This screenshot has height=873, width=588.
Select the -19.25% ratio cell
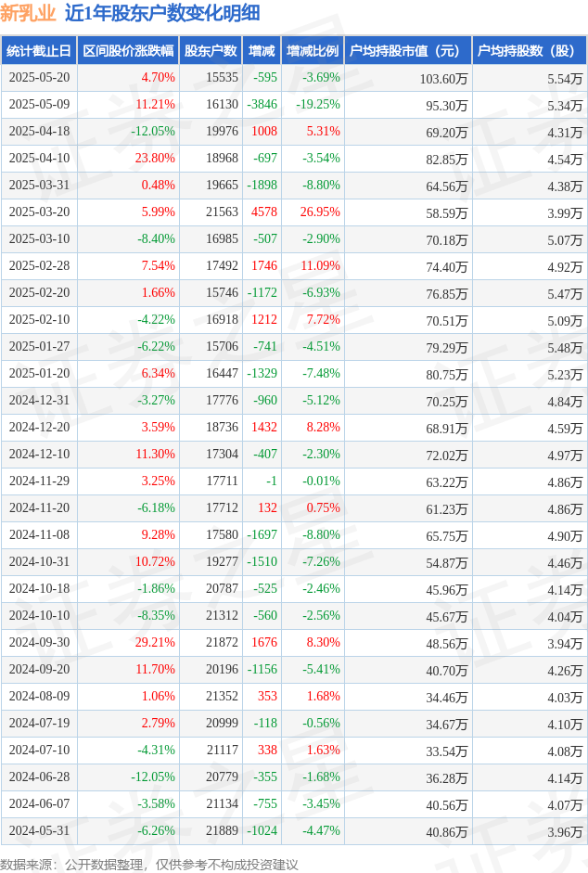pos(318,105)
